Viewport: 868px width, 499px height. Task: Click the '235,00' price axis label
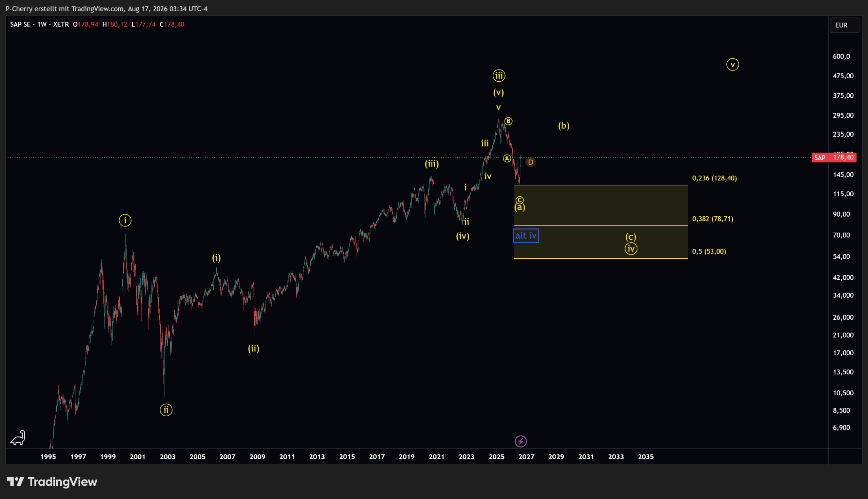point(843,134)
